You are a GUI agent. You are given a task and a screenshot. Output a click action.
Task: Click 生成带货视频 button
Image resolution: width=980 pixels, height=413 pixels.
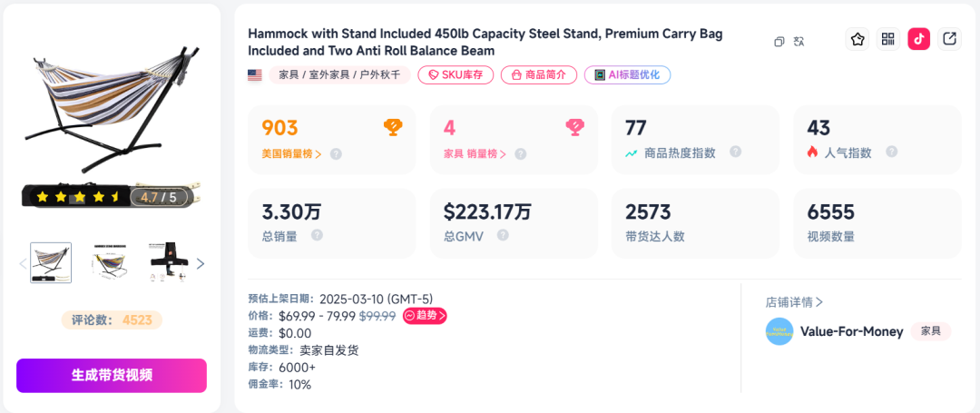112,376
